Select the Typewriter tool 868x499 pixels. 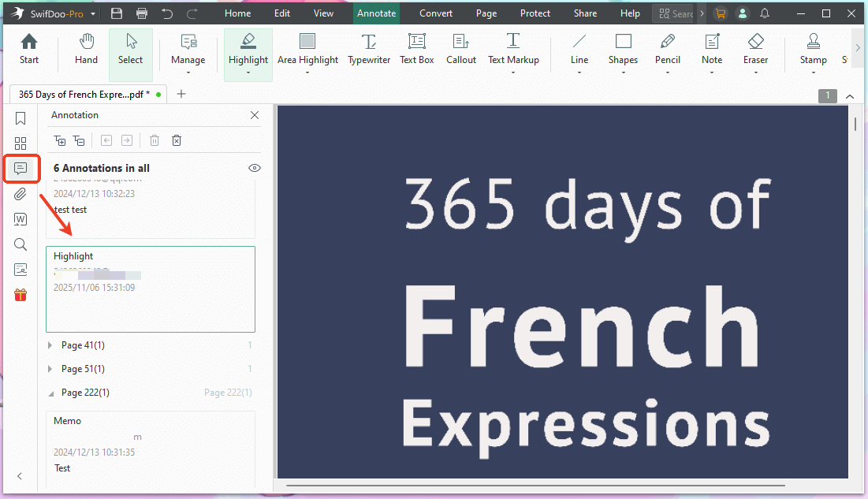369,50
